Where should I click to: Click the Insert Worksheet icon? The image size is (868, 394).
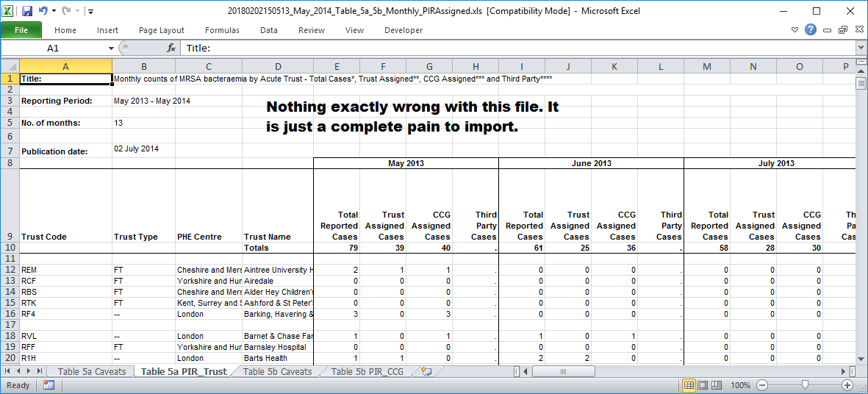coord(426,371)
